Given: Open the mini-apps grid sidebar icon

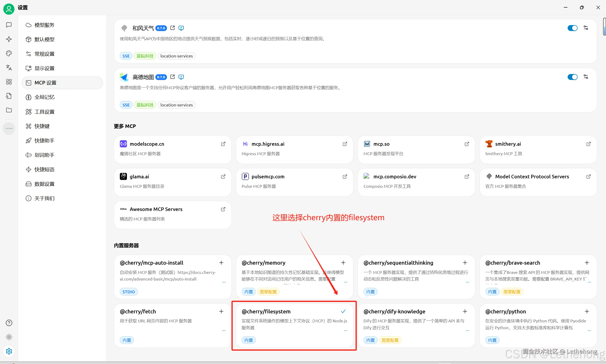Looking at the screenshot, I should (9, 82).
